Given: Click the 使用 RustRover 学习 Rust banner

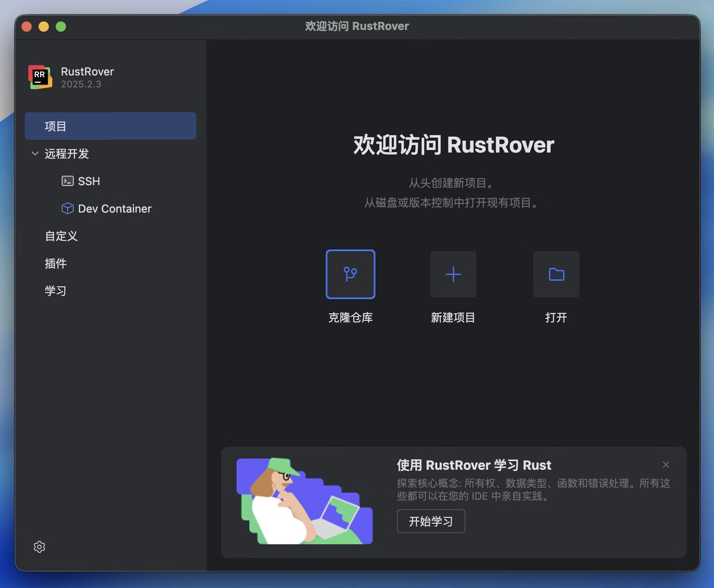Looking at the screenshot, I should point(474,465).
